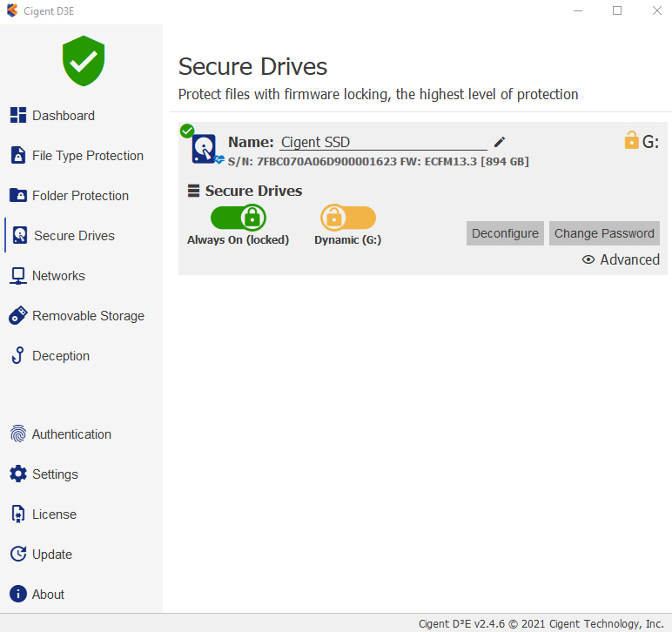Click the Deception hook icon
Viewport: 672px width, 632px height.
(18, 355)
